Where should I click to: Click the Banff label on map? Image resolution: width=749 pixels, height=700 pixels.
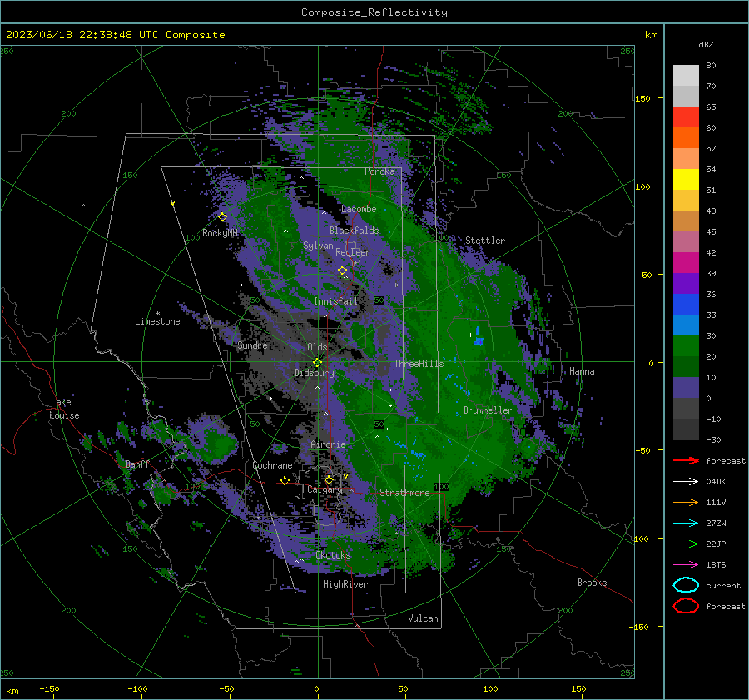(137, 464)
